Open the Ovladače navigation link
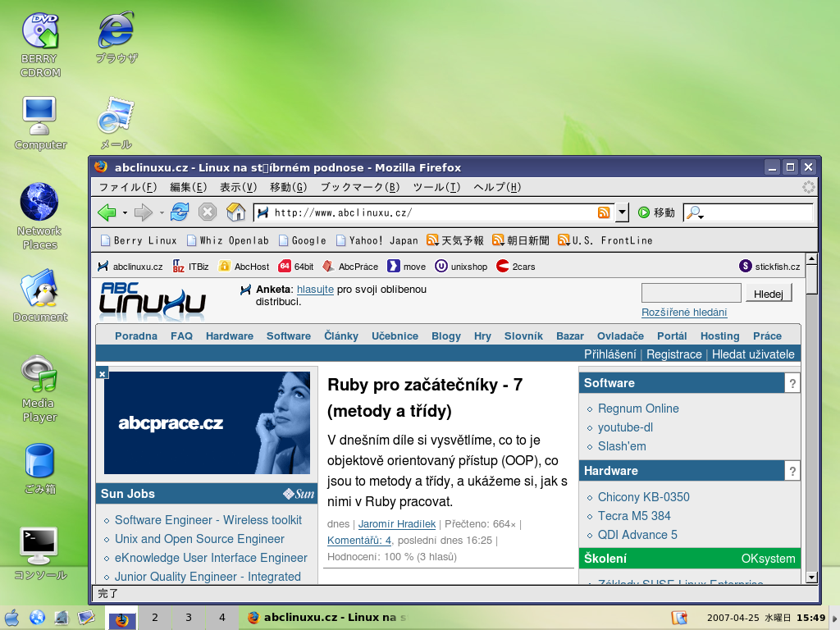Image resolution: width=840 pixels, height=630 pixels. [620, 336]
